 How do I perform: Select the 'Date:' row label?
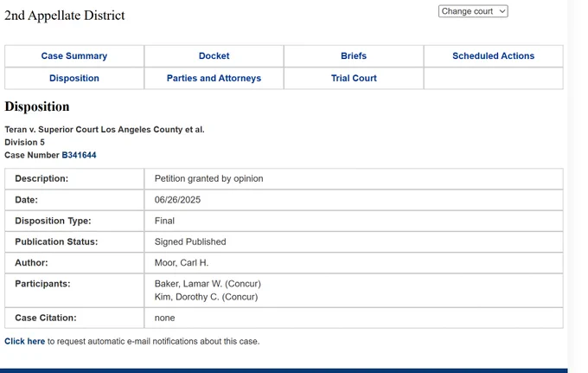point(26,200)
